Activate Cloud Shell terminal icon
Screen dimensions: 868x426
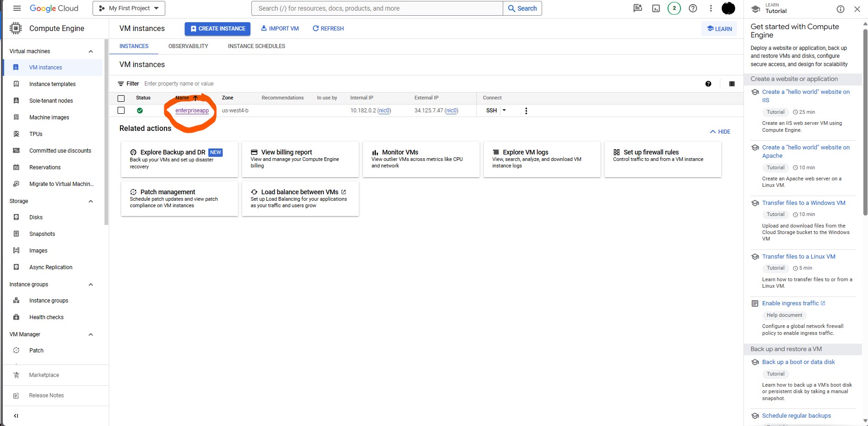[x=656, y=8]
